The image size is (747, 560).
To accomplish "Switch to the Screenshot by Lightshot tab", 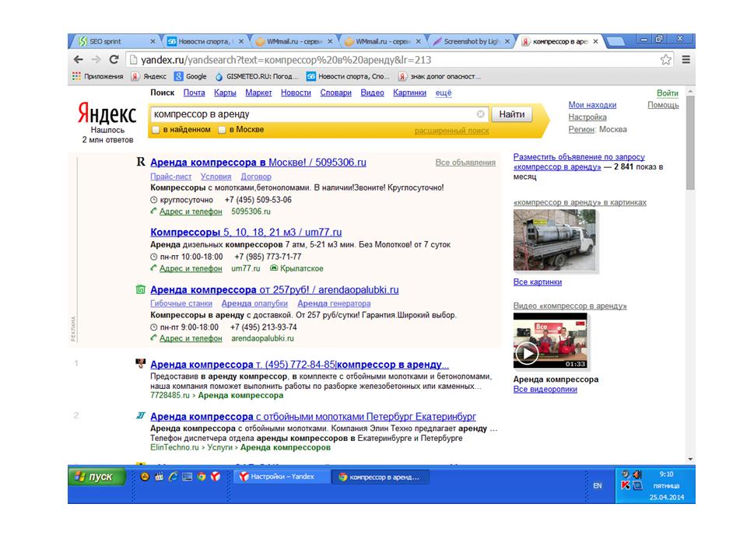I will (x=472, y=41).
